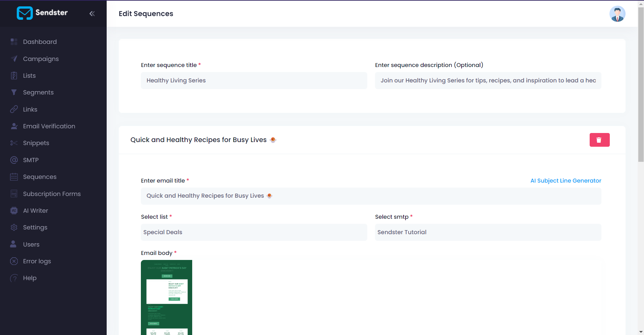Open the Select list dropdown
Screen dimensions: 644x335
254,232
